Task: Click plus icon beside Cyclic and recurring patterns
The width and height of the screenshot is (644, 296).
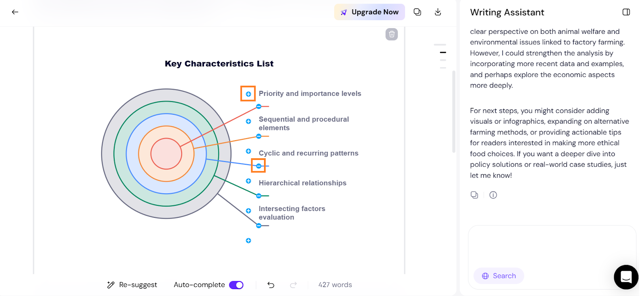Action: (x=248, y=151)
